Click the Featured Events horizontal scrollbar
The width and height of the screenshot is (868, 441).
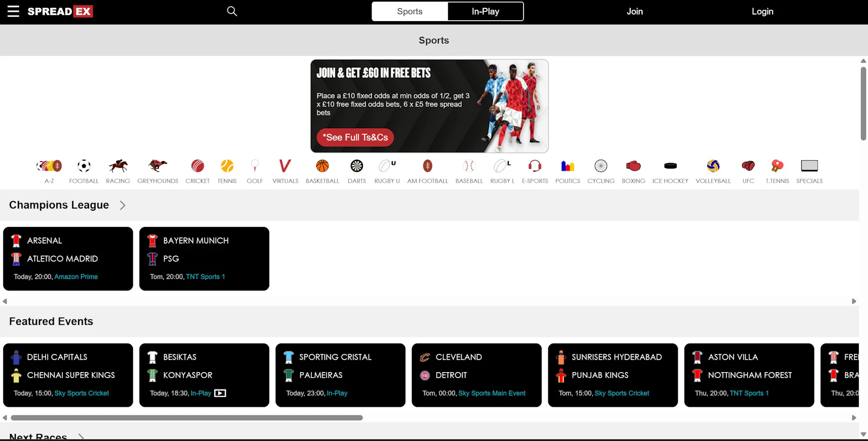(x=187, y=418)
